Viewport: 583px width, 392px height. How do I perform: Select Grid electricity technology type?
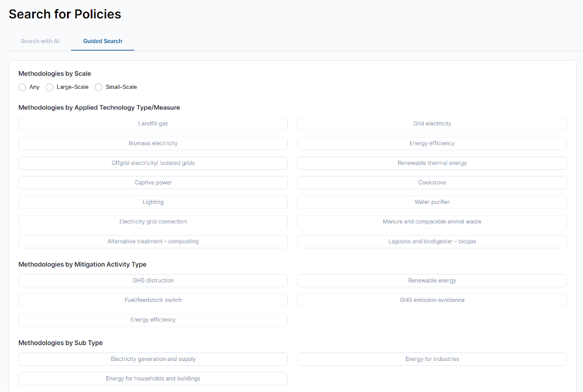click(431, 124)
